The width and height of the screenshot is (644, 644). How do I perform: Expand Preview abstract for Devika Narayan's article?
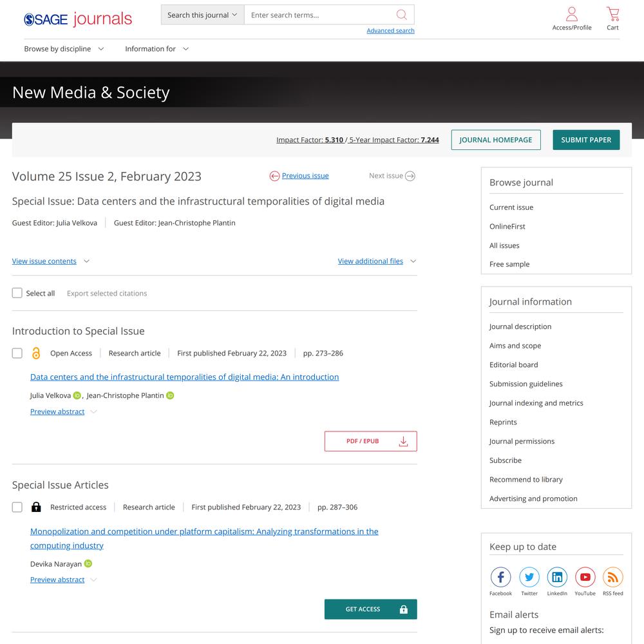coord(63,580)
